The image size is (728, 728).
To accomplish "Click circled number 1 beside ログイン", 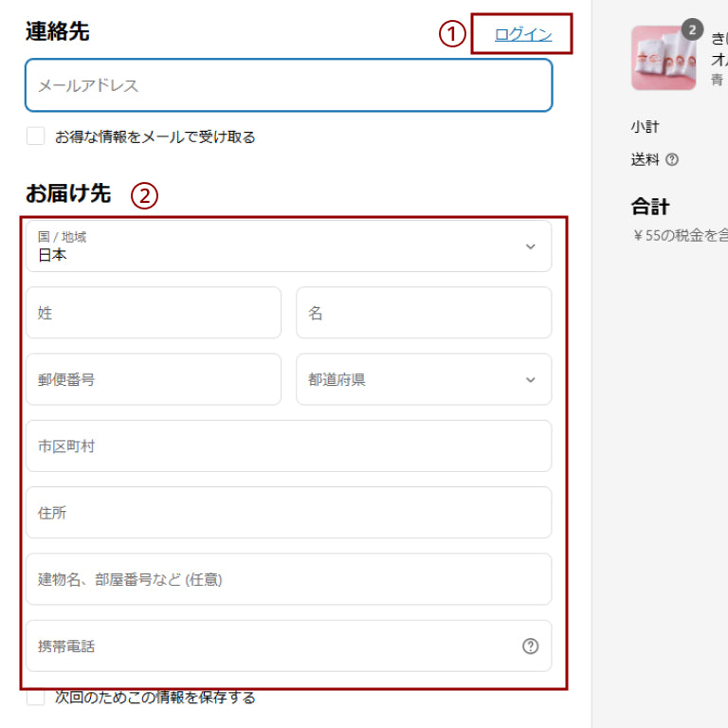I will coord(452,34).
